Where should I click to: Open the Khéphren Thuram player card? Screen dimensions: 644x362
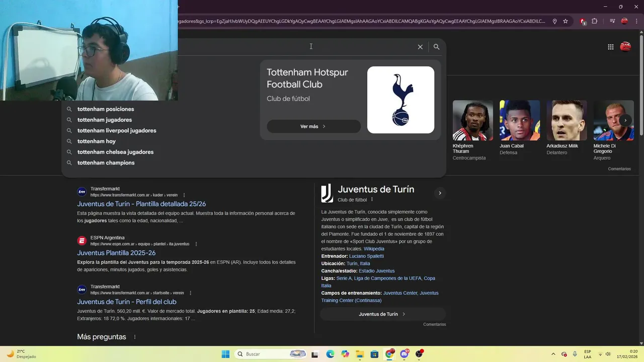(473, 131)
